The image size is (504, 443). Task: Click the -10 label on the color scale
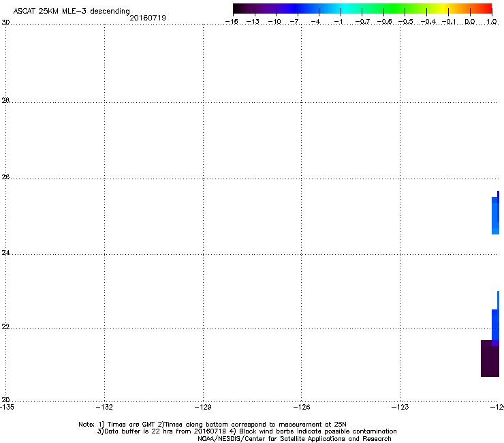pos(274,22)
